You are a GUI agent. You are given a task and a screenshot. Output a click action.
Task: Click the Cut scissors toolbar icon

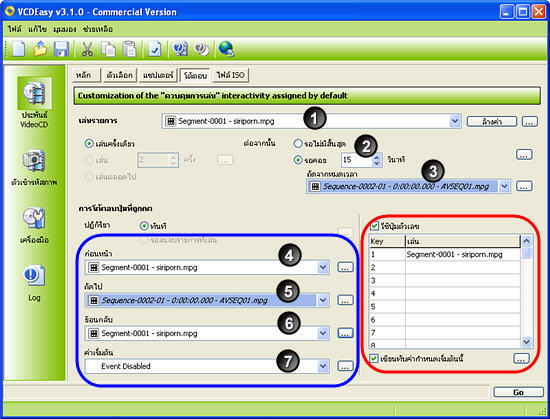87,49
